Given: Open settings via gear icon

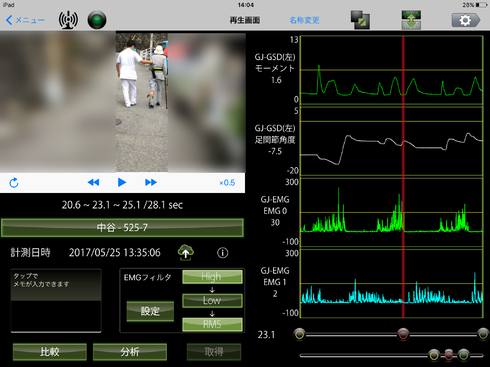Looking at the screenshot, I should [x=466, y=20].
